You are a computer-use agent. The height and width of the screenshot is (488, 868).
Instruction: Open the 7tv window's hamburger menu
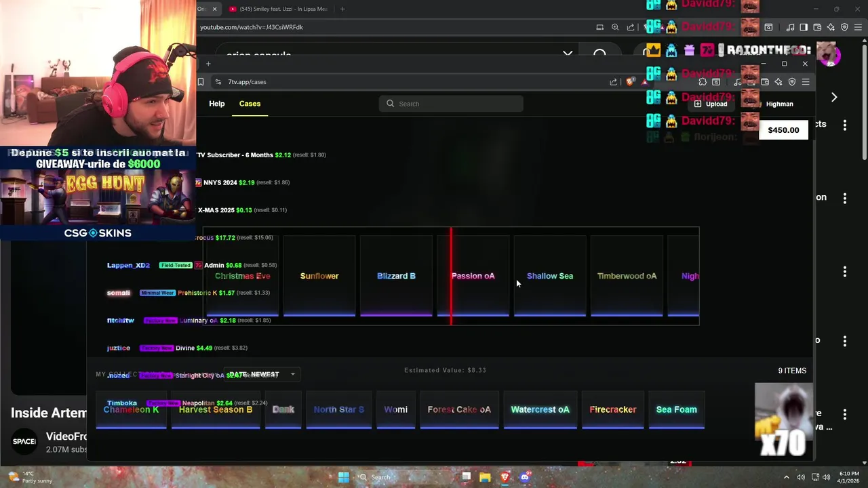pyautogui.click(x=806, y=82)
